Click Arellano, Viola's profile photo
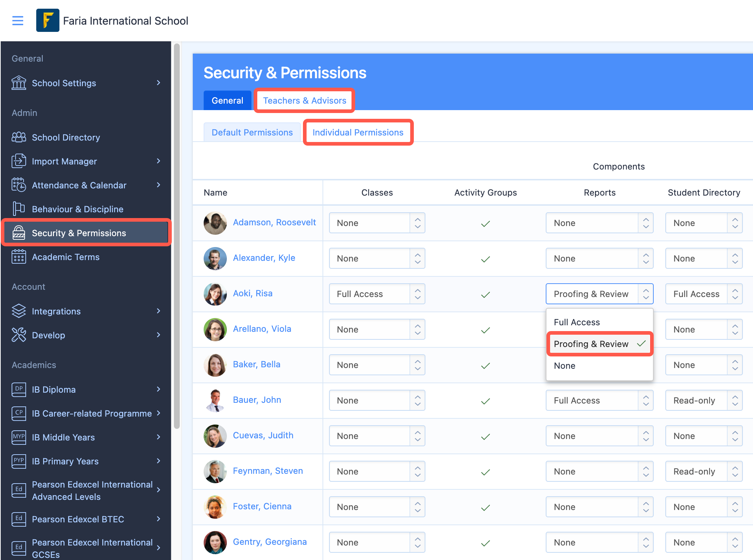This screenshot has height=560, width=753. (215, 329)
